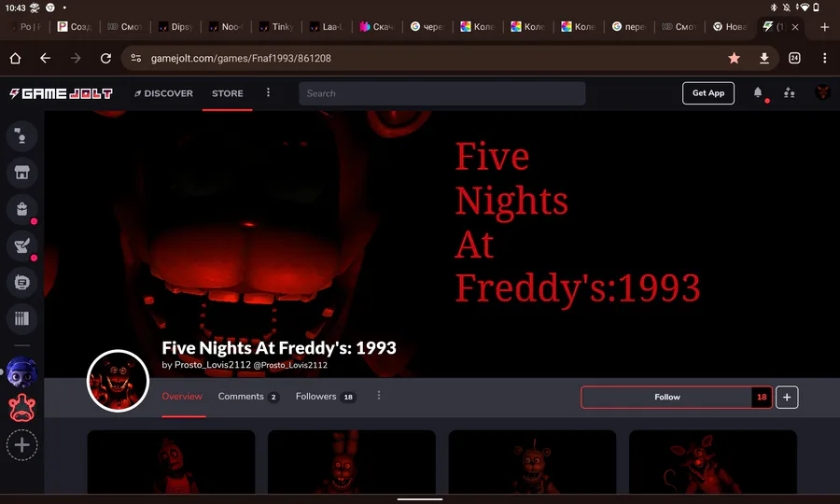Open the Chica screenshot thumbnail
The image size is (840, 504).
(171, 462)
